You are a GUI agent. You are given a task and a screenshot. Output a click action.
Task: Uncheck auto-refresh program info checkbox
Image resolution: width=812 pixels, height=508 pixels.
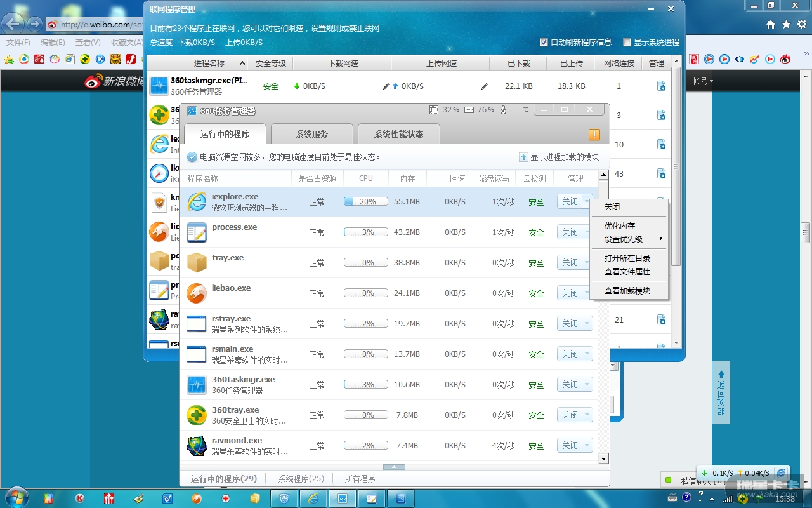(544, 43)
